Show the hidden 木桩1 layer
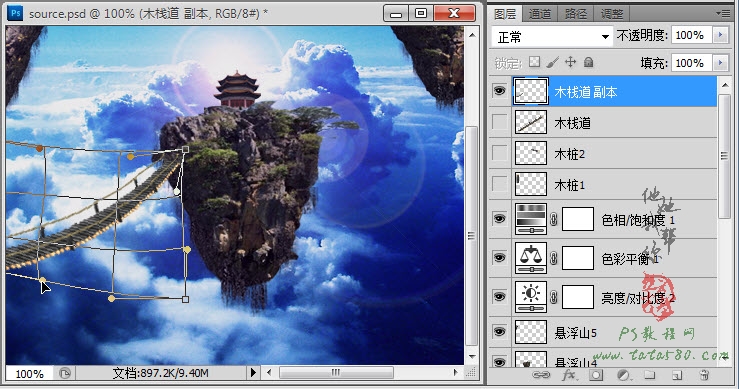This screenshot has height=389, width=739. (x=500, y=184)
